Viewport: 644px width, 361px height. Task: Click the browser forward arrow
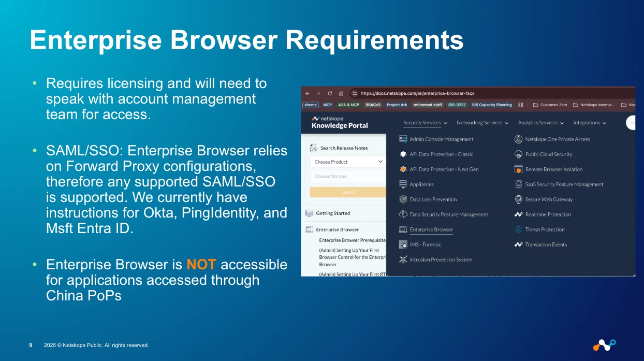[x=318, y=93]
